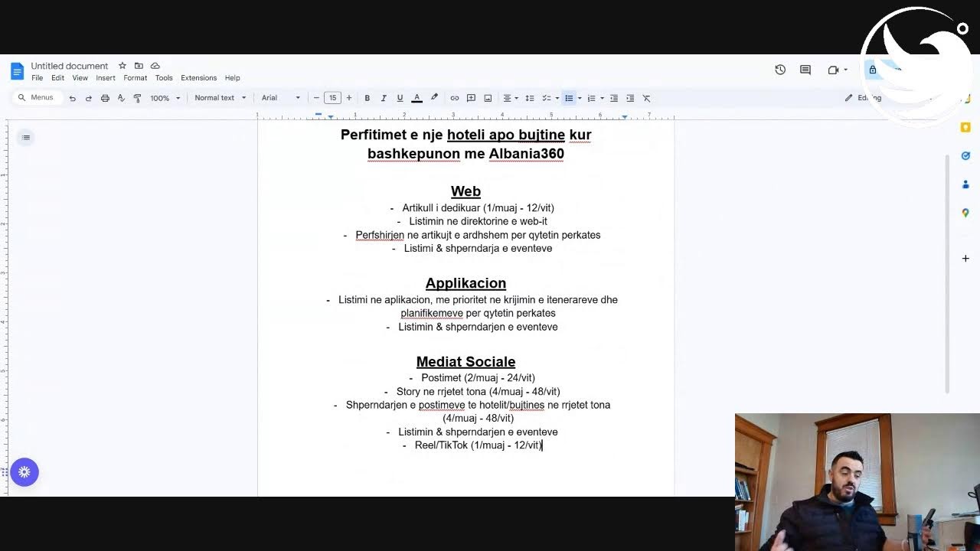Star the Untitled document
The image size is (980, 551).
point(122,66)
